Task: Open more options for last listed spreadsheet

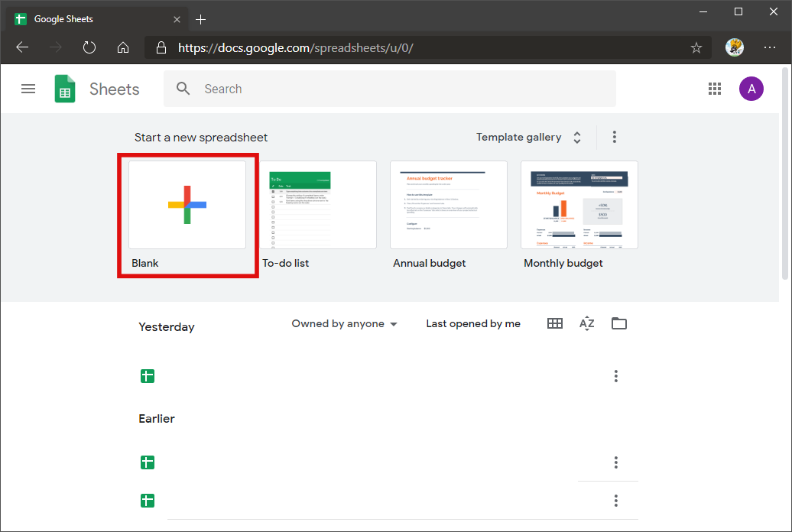Action: (615, 501)
